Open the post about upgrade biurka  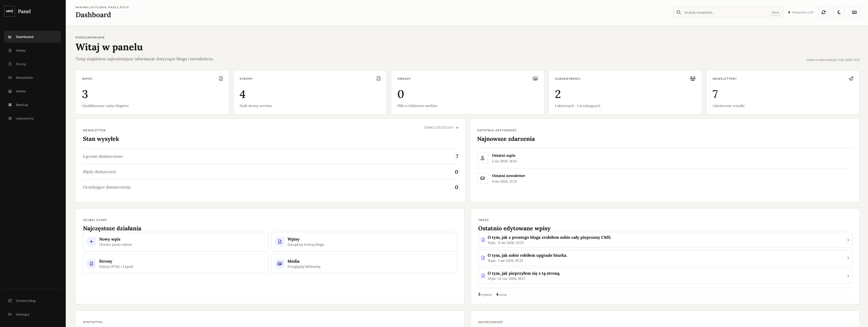point(665,258)
